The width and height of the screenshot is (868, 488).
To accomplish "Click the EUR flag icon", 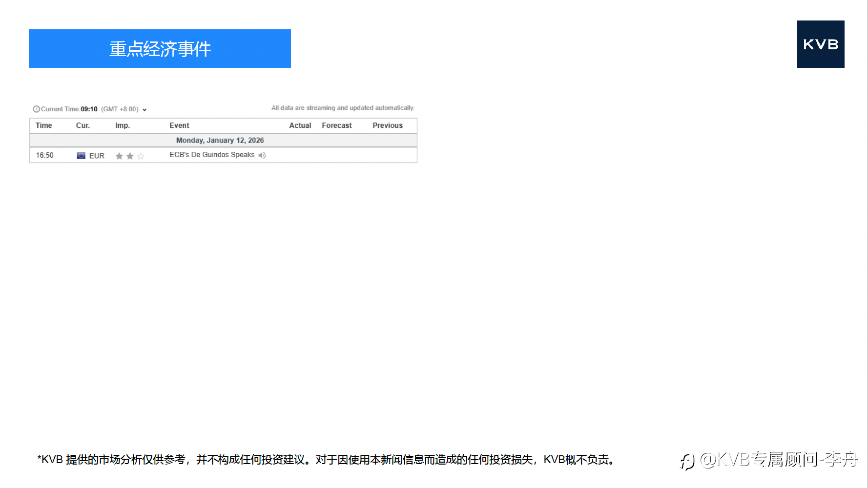I will point(81,156).
